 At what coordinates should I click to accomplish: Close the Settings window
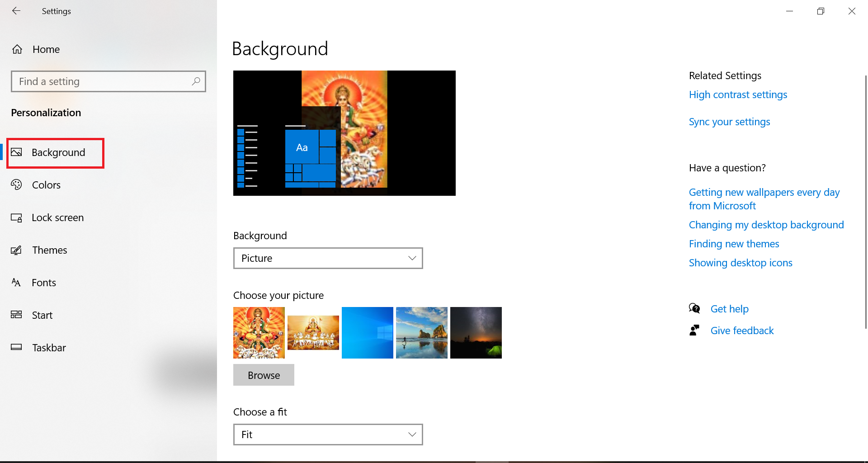point(852,11)
